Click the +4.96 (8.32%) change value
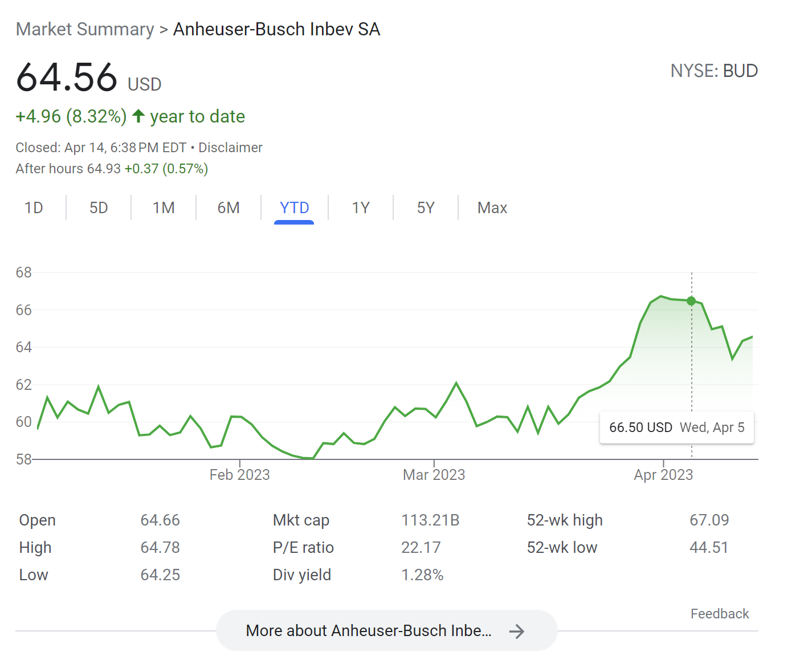812x668 pixels. (x=71, y=116)
